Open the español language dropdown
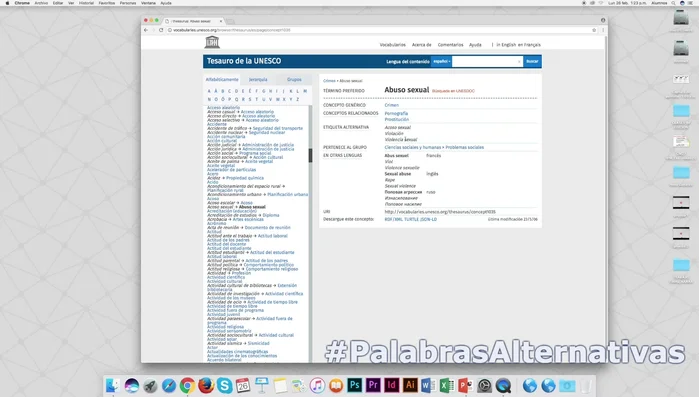The height and width of the screenshot is (397, 699). click(441, 61)
